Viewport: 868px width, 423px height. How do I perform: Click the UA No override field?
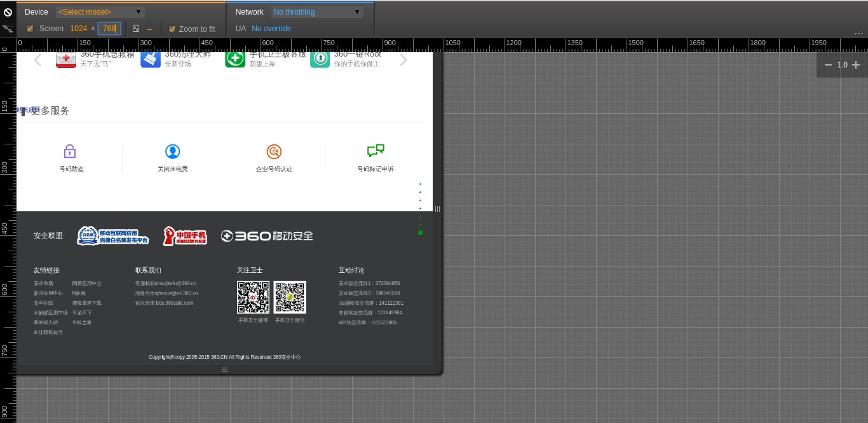271,29
